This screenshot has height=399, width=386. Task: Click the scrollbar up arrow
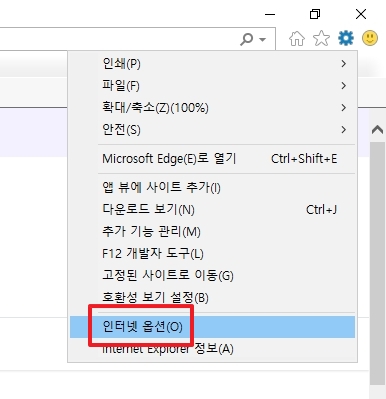[x=377, y=130]
